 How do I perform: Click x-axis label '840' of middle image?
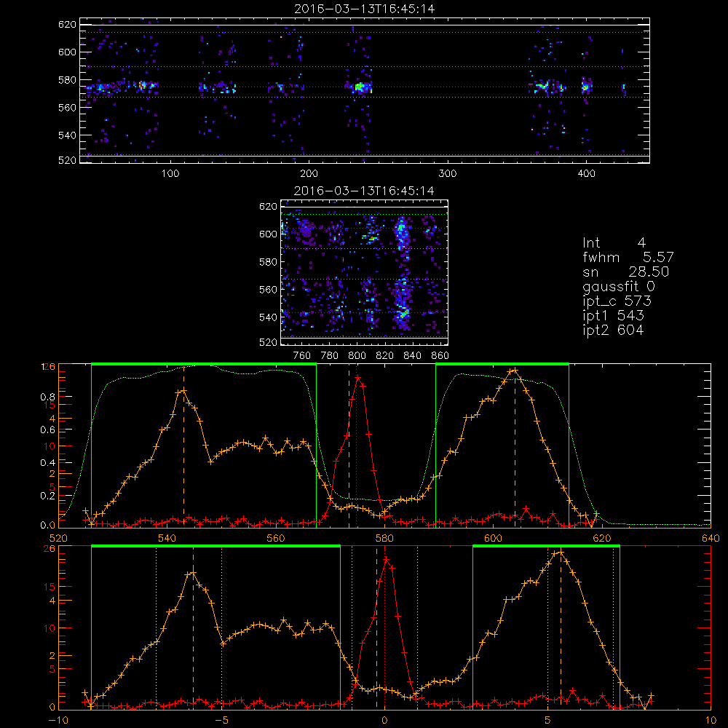412,356
